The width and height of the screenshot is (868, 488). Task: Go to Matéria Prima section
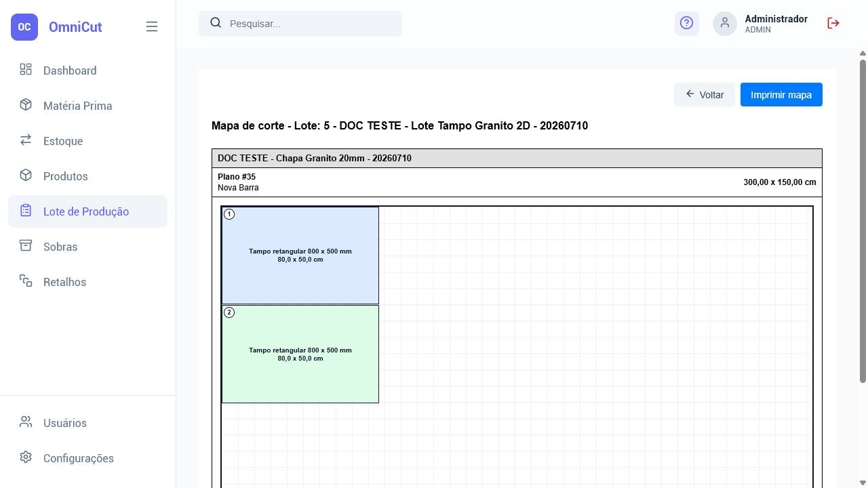pyautogui.click(x=87, y=106)
